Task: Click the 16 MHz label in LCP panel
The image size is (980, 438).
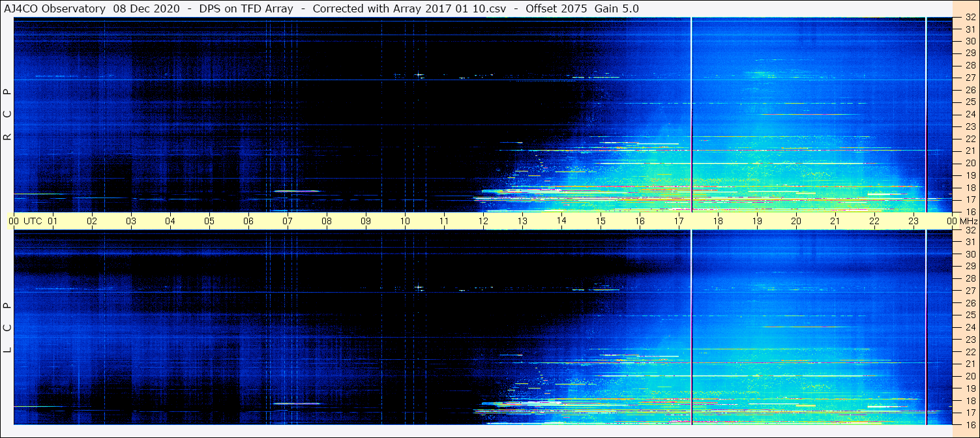Action: point(970,424)
